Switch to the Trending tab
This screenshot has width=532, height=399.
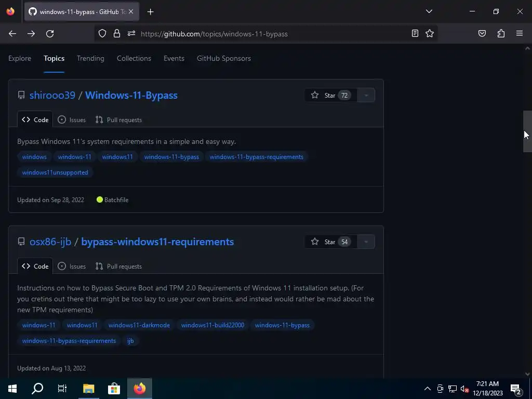pyautogui.click(x=90, y=58)
